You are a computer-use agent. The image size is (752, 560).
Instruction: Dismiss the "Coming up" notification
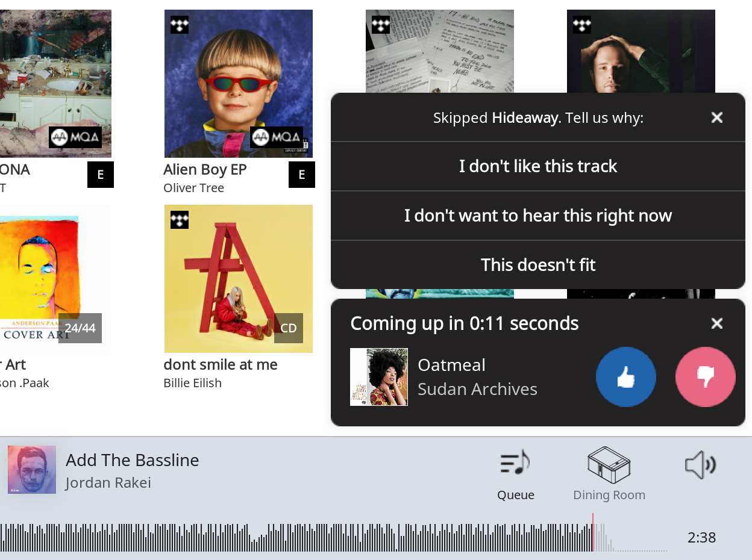tap(717, 323)
